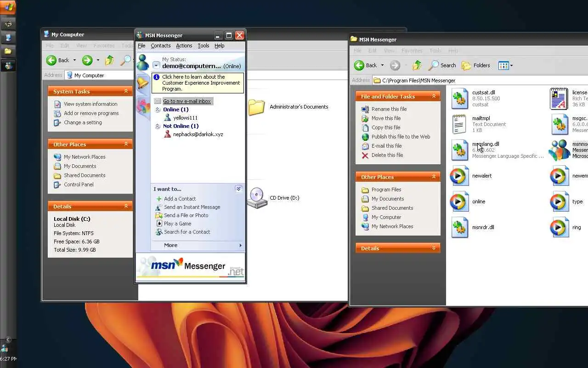Collapse the I want to... panel
The width and height of the screenshot is (588, 368).
point(238,189)
